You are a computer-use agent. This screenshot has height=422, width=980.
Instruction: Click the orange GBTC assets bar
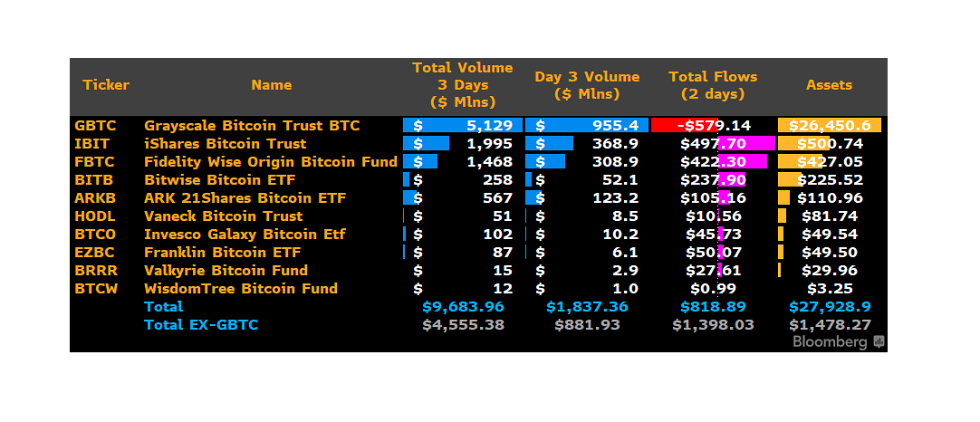point(829,125)
